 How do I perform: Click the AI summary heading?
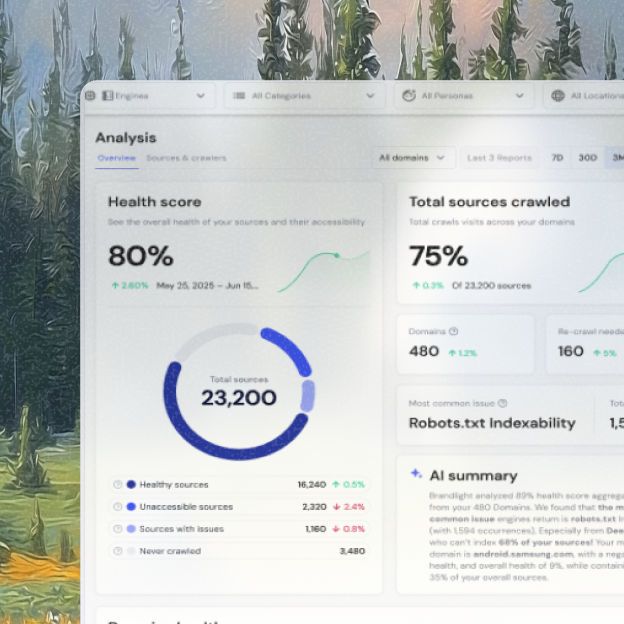pyautogui.click(x=474, y=476)
